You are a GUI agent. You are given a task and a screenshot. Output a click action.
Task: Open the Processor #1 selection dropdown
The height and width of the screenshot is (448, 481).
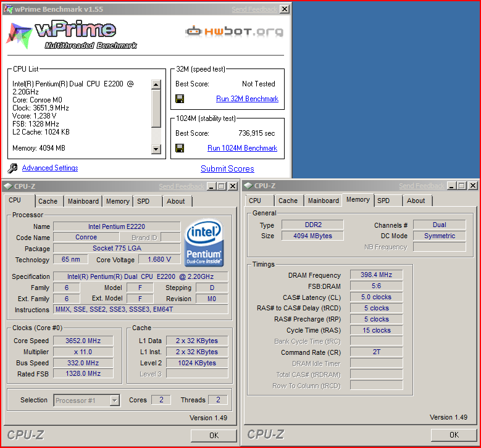(114, 400)
